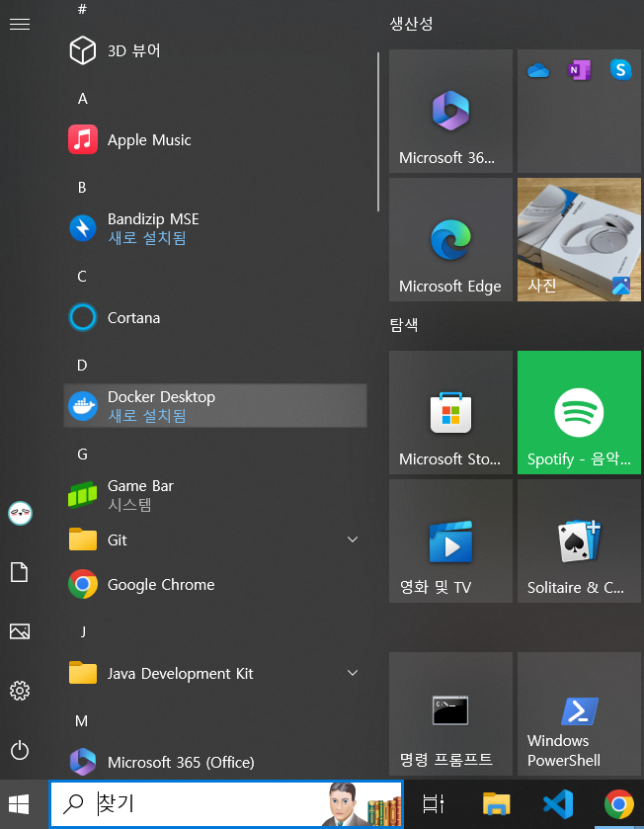Open the Windows PowerShell tile
The width and height of the screenshot is (644, 829).
pyautogui.click(x=579, y=713)
